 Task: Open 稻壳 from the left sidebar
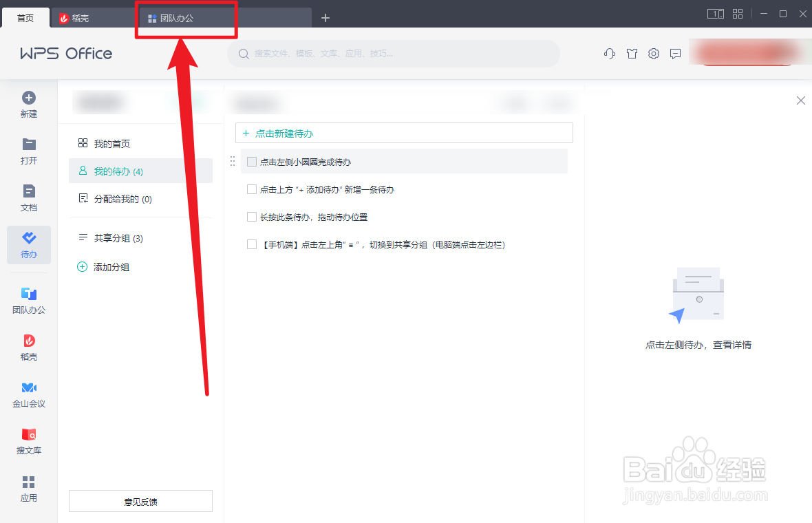pos(28,348)
